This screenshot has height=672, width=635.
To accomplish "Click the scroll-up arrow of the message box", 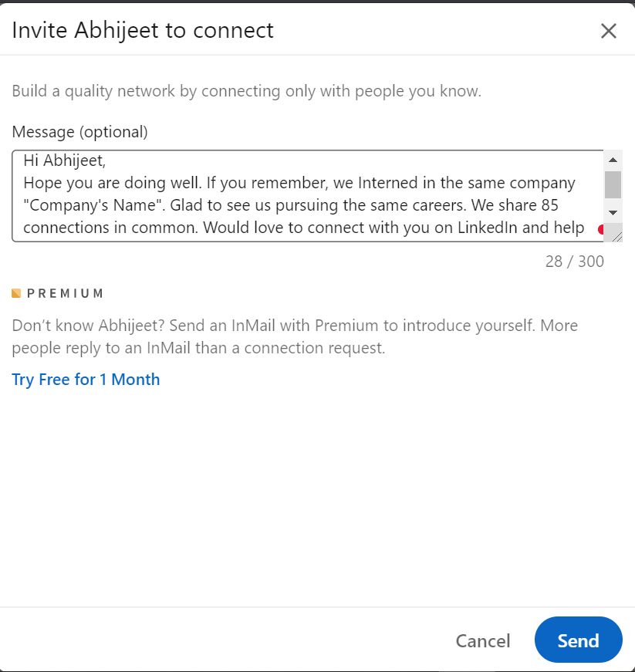I will [x=613, y=159].
